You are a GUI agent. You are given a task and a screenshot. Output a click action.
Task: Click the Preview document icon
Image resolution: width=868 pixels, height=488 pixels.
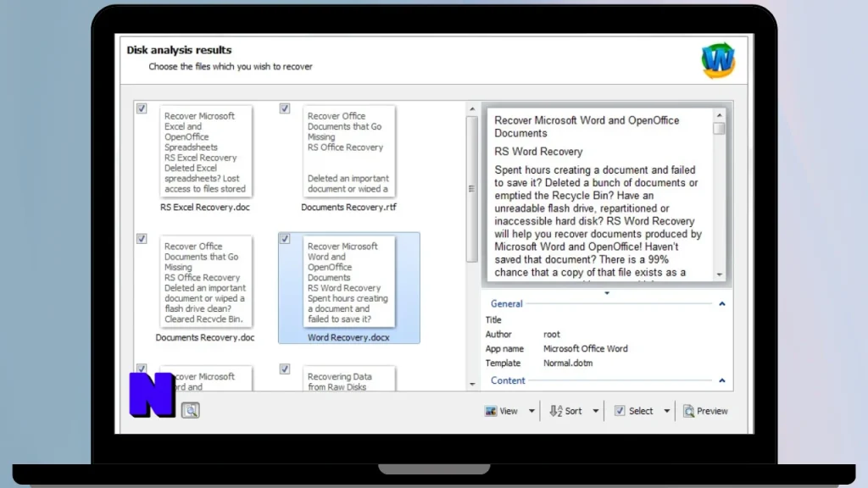(688, 411)
